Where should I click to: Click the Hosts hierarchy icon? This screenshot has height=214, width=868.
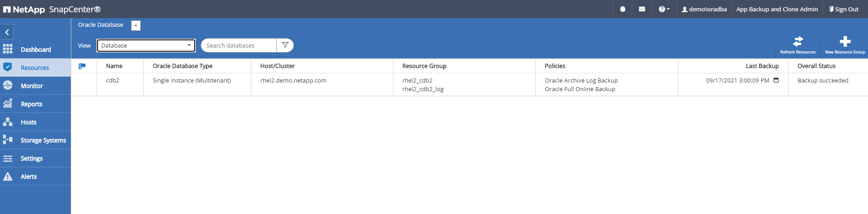pos(8,122)
